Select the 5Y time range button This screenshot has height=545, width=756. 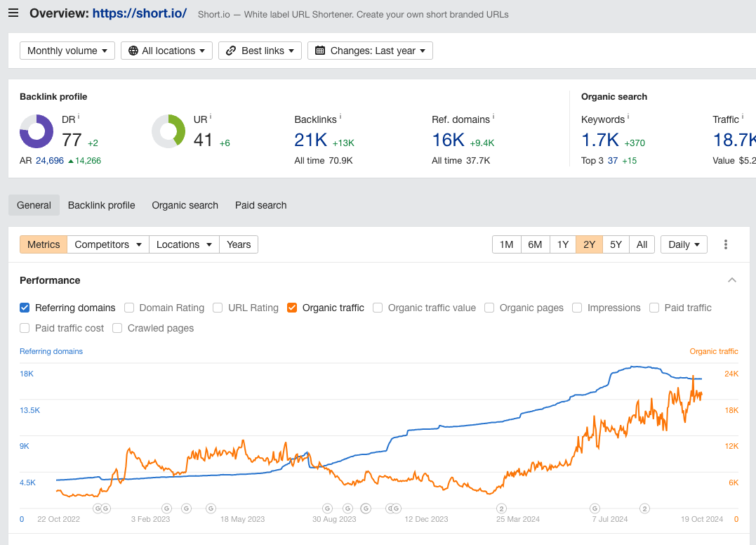(x=616, y=244)
